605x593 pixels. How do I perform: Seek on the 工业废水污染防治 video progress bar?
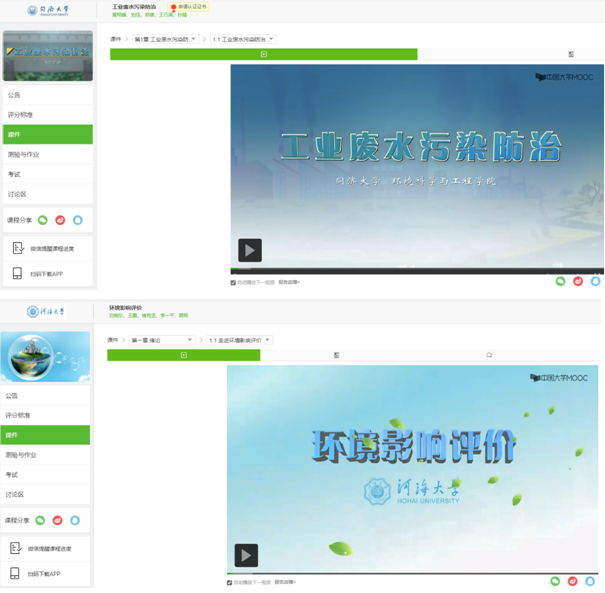pos(417,270)
